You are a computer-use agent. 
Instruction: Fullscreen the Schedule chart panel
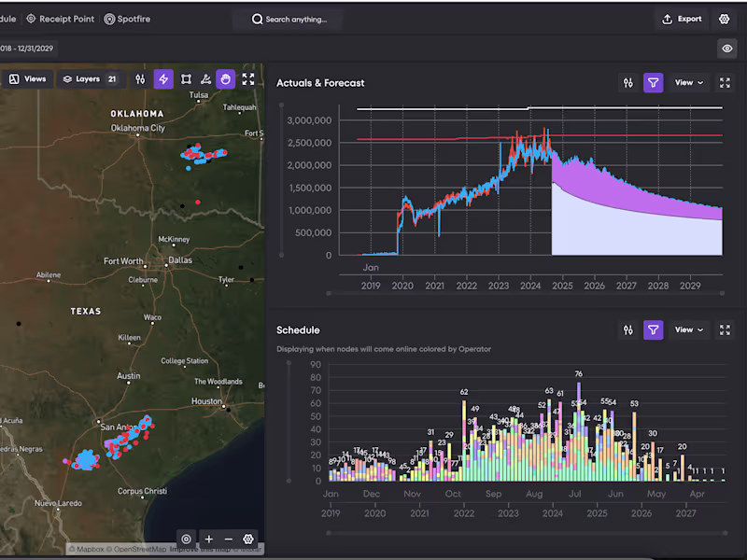coord(725,330)
